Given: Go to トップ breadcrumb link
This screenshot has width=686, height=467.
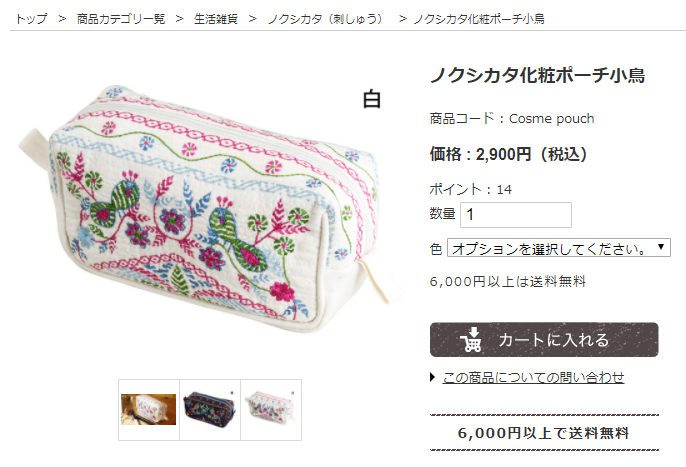Looking at the screenshot, I should 31,19.
